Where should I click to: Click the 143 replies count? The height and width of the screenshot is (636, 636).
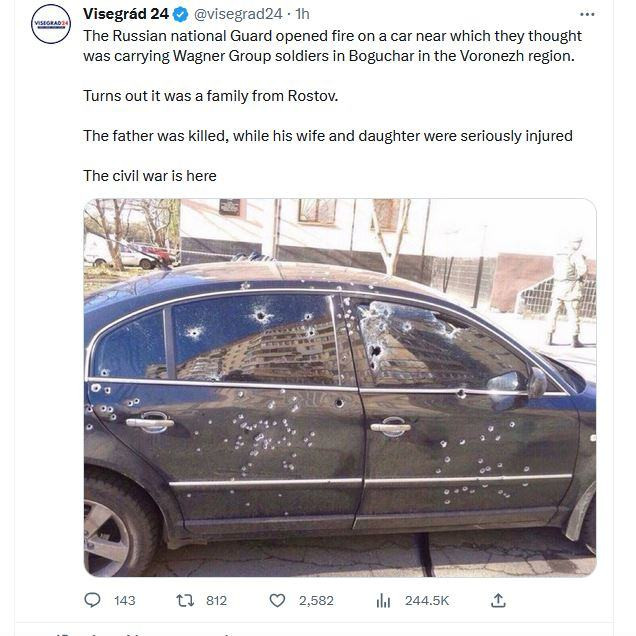click(125, 600)
